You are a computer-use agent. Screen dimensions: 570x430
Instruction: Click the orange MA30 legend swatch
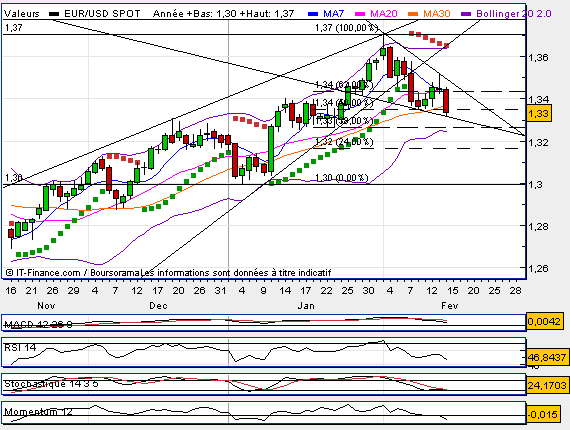(413, 14)
